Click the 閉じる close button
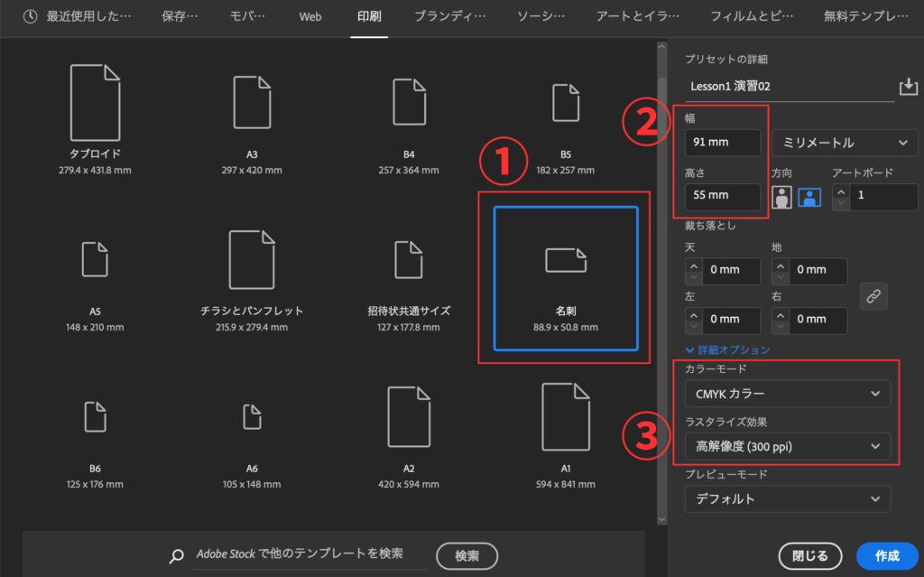Image resolution: width=924 pixels, height=577 pixels. 809,556
